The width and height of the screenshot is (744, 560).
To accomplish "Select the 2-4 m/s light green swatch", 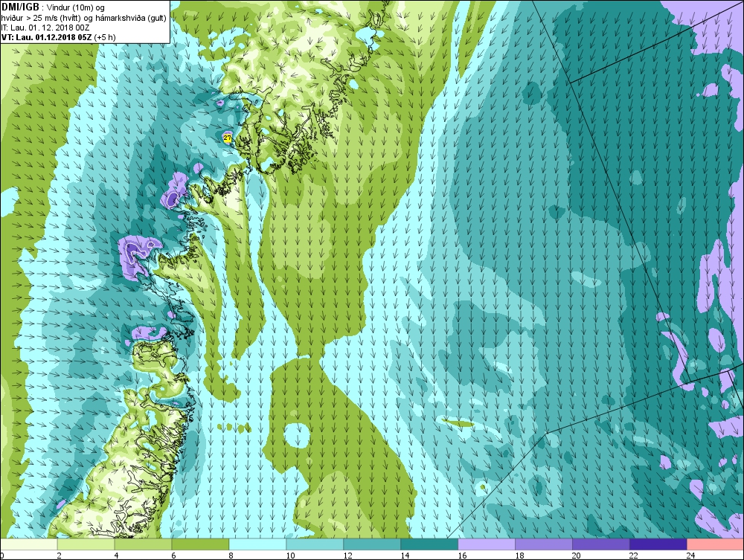I will click(x=86, y=544).
